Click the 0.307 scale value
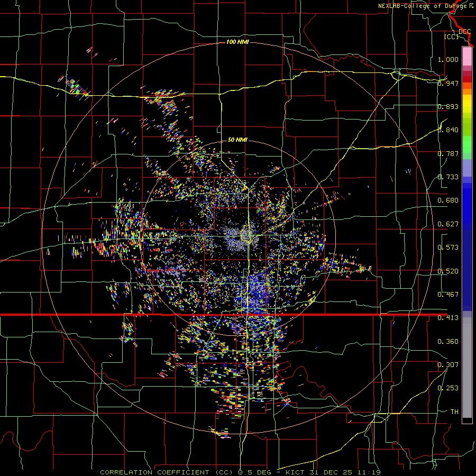The height and width of the screenshot is (476, 476). coord(448,365)
